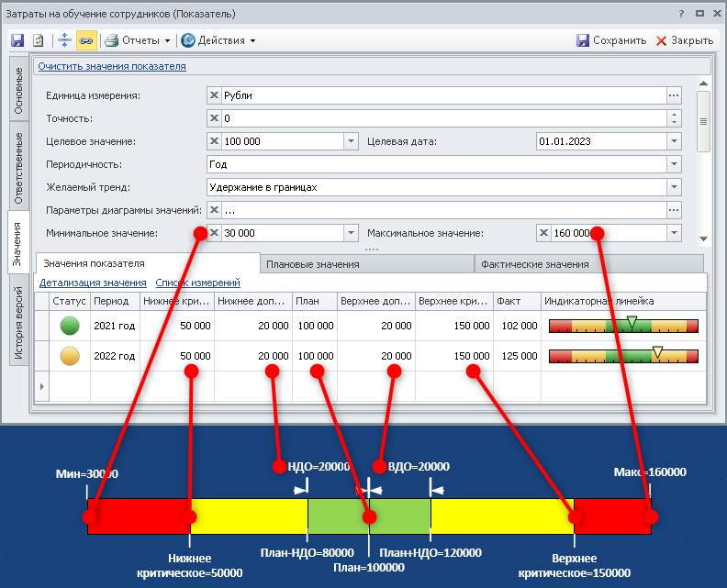Click the Закрыть button with red X
727x588 pixels.
(684, 40)
